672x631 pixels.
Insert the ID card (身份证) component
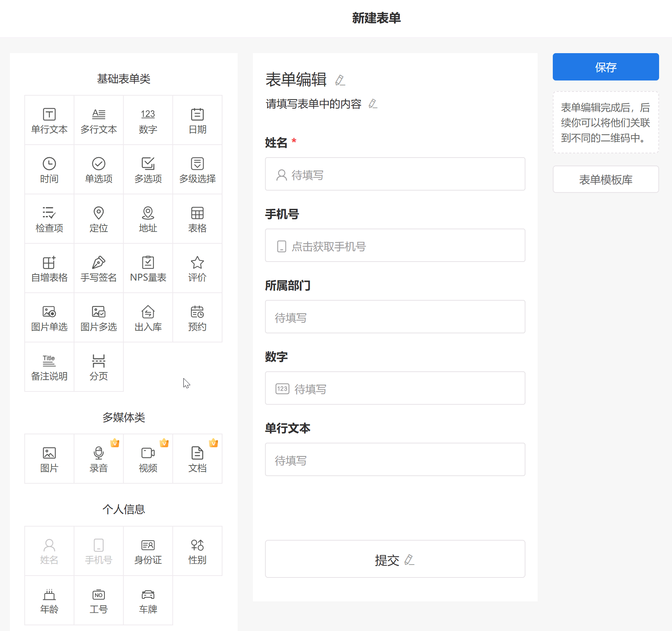point(148,551)
